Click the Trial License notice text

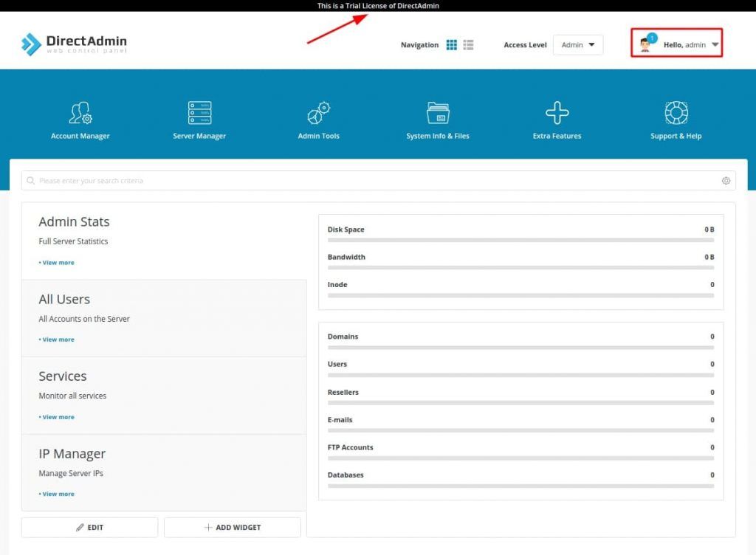point(378,6)
